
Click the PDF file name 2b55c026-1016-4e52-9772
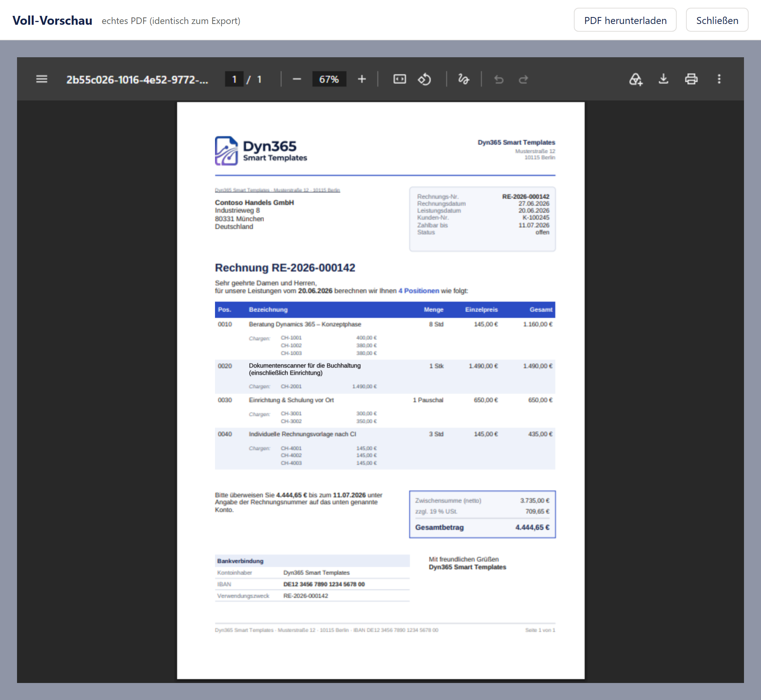point(137,80)
